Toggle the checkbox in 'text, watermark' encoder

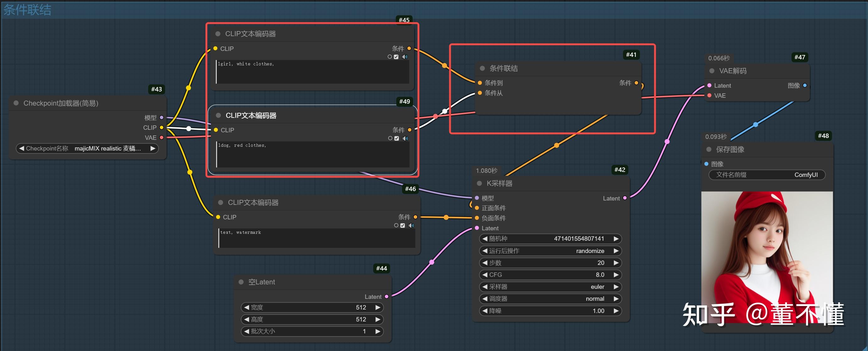(x=403, y=225)
